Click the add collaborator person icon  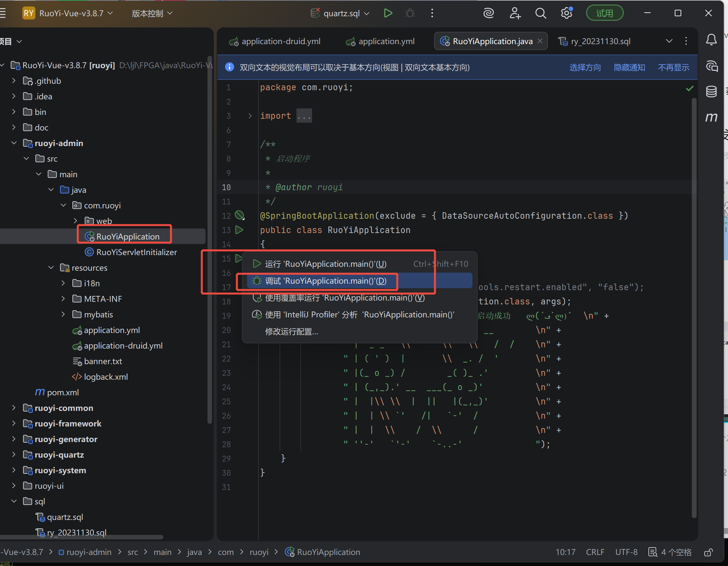515,13
